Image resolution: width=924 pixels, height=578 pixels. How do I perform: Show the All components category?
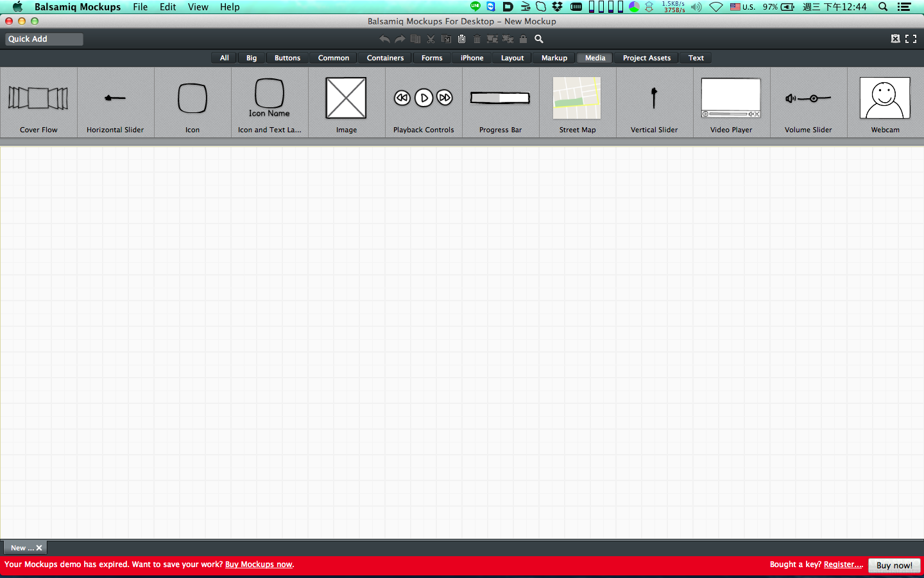coord(224,58)
